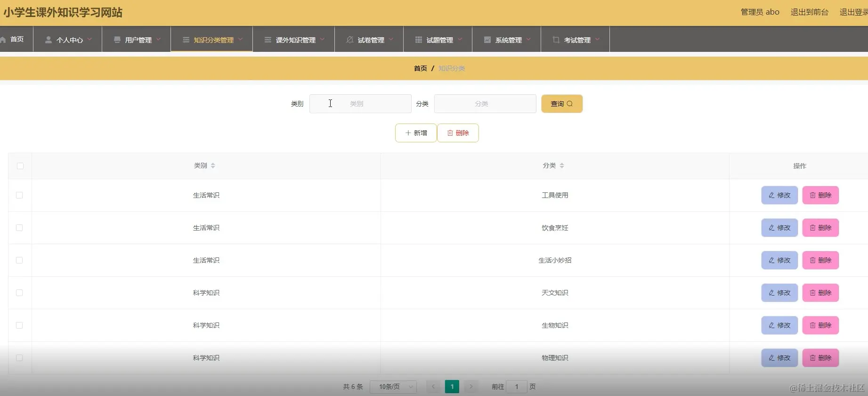Click the bell icon beside 试卷管理
This screenshot has height=396, width=868.
(x=349, y=40)
